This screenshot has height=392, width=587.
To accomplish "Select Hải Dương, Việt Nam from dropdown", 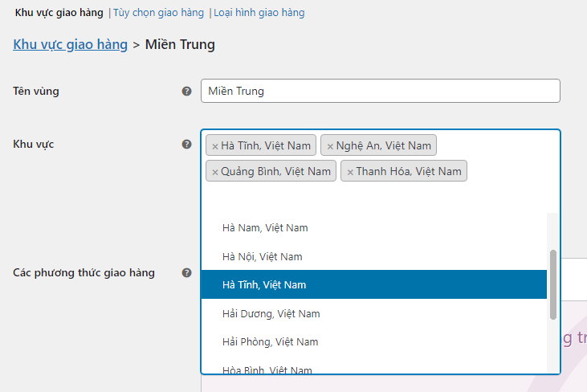I will [271, 314].
